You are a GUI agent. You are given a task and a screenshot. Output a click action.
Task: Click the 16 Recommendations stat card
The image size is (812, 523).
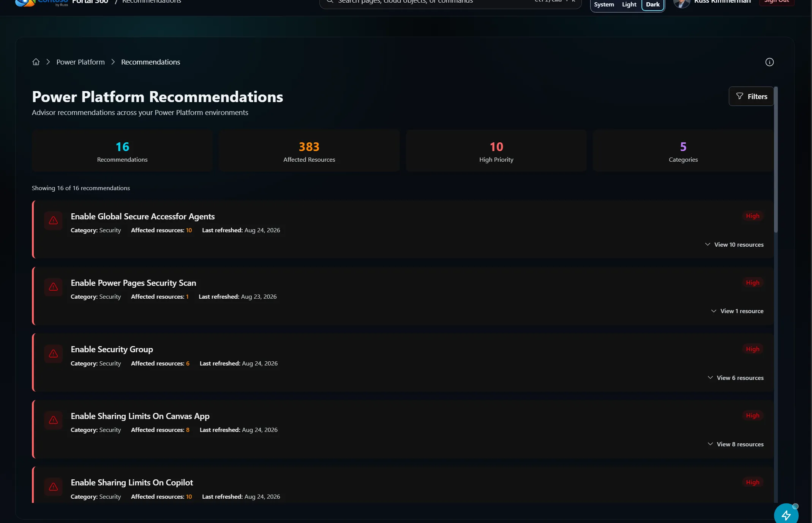[x=122, y=151]
